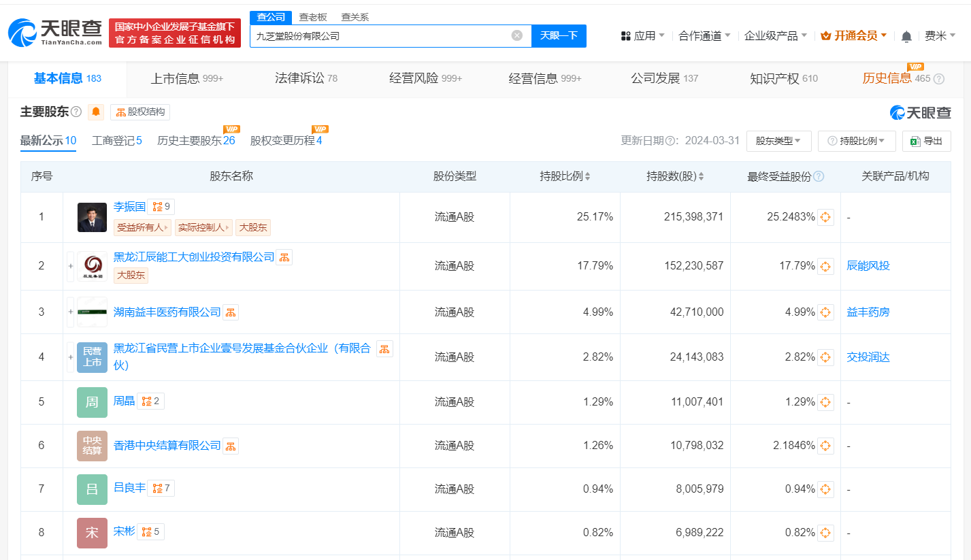Click the 天眼一下 search button
This screenshot has width=971, height=560.
[559, 35]
